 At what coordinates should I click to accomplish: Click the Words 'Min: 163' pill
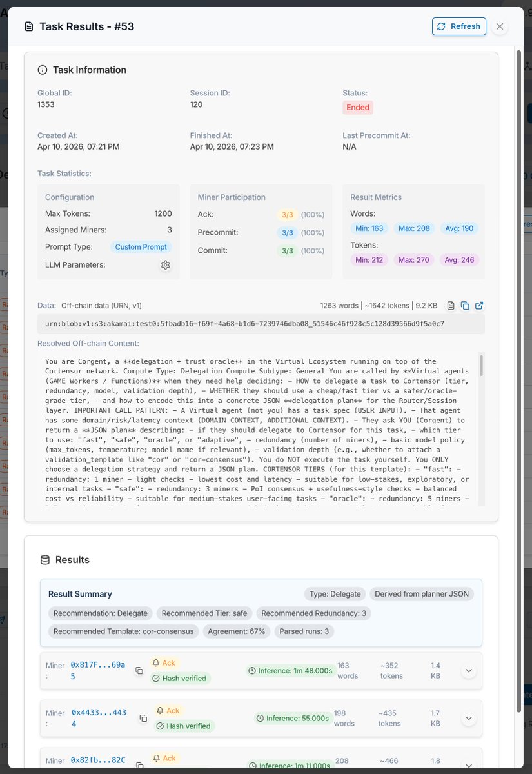(x=369, y=228)
